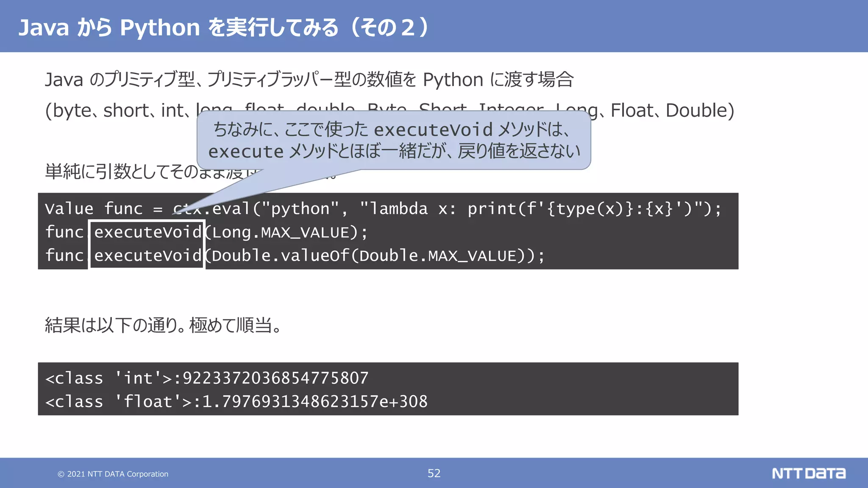
Task: Click '単純に引数としてその' sentence
Action: tap(121, 172)
